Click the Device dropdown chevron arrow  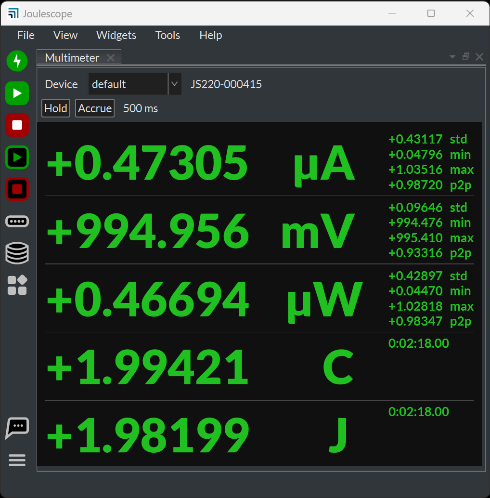pos(174,84)
